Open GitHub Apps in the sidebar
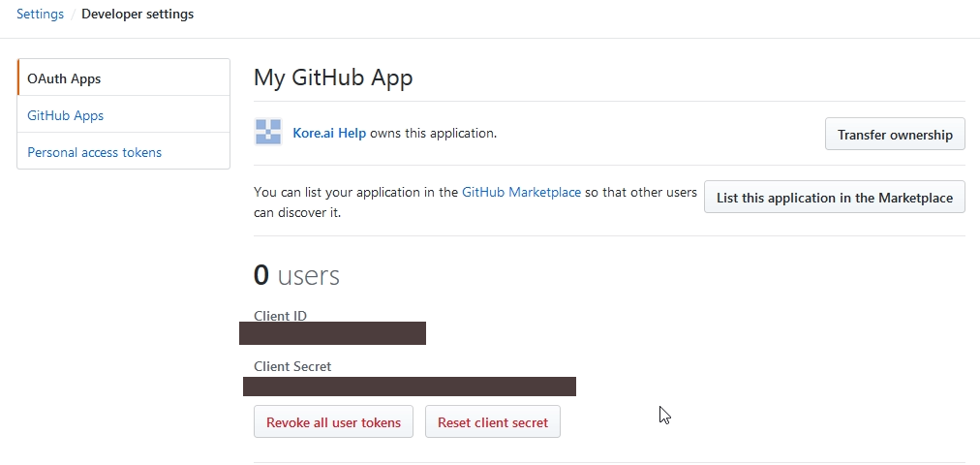980x465 pixels. tap(124, 115)
